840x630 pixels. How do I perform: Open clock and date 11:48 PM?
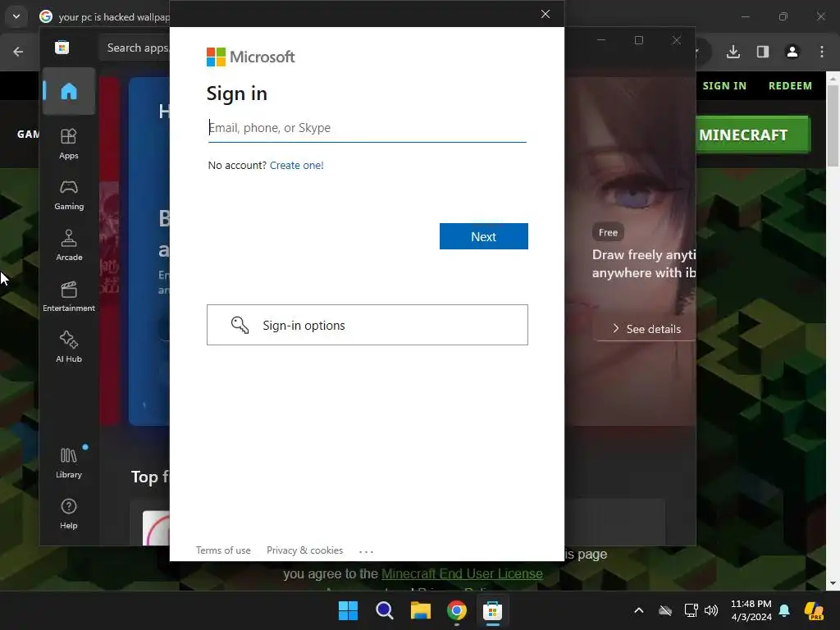[x=751, y=610]
